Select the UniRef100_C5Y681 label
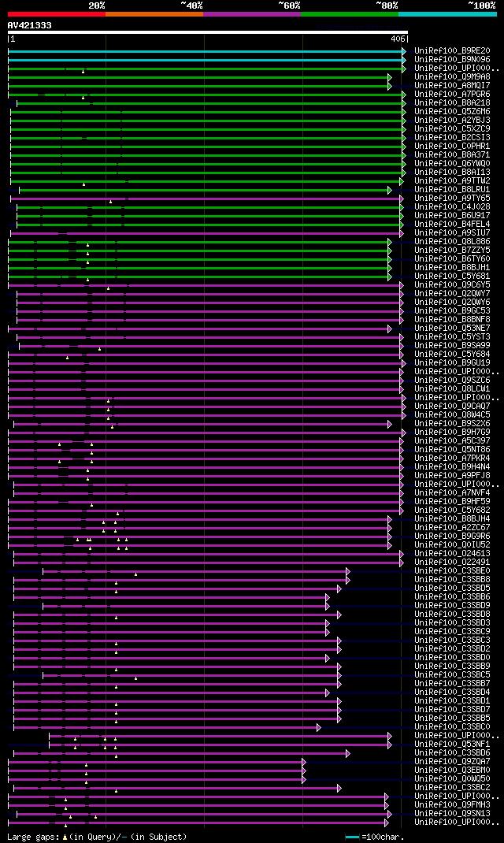The image size is (504, 843). (452, 277)
